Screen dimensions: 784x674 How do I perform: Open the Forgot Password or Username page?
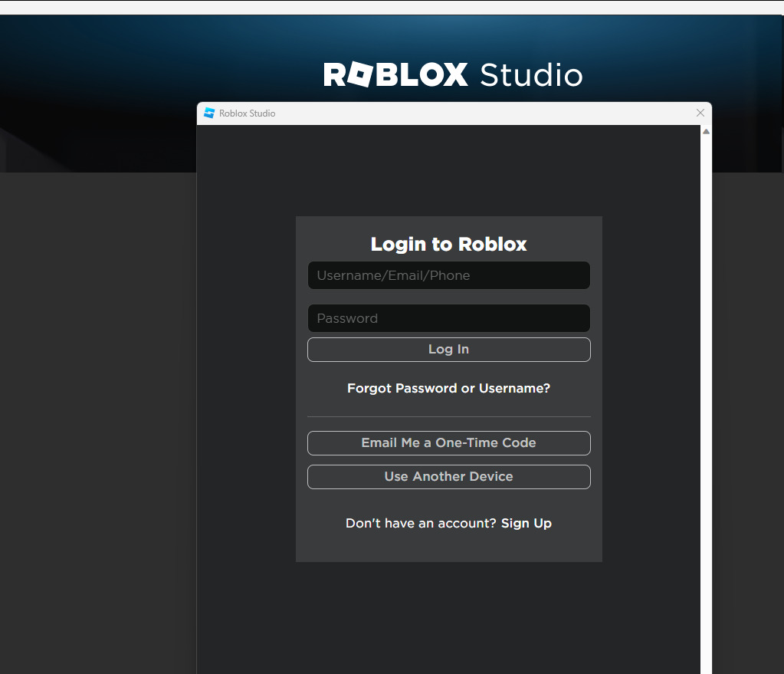(448, 388)
